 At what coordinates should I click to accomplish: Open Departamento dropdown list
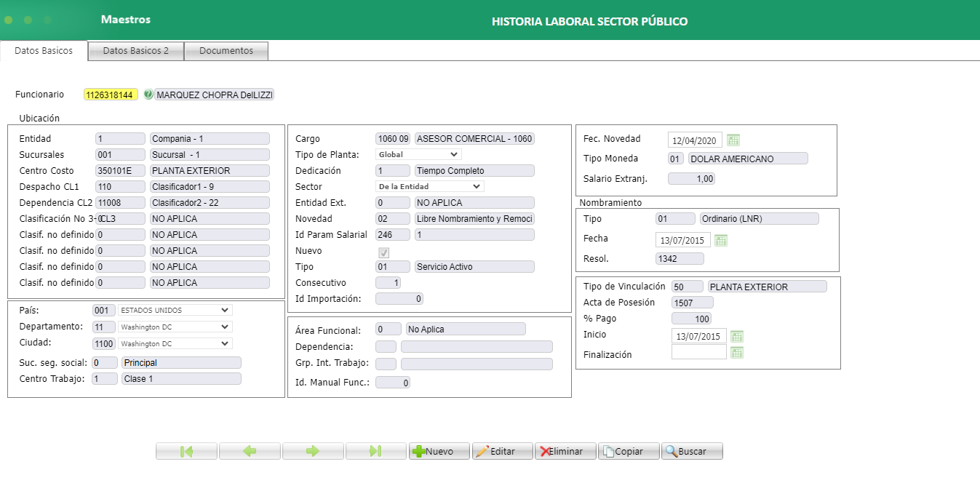175,327
